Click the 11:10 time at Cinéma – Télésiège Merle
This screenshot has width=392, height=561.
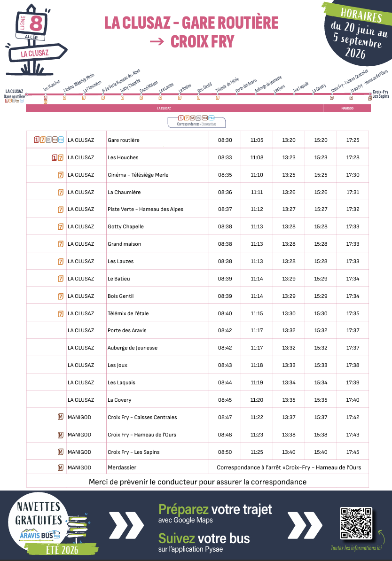(257, 175)
